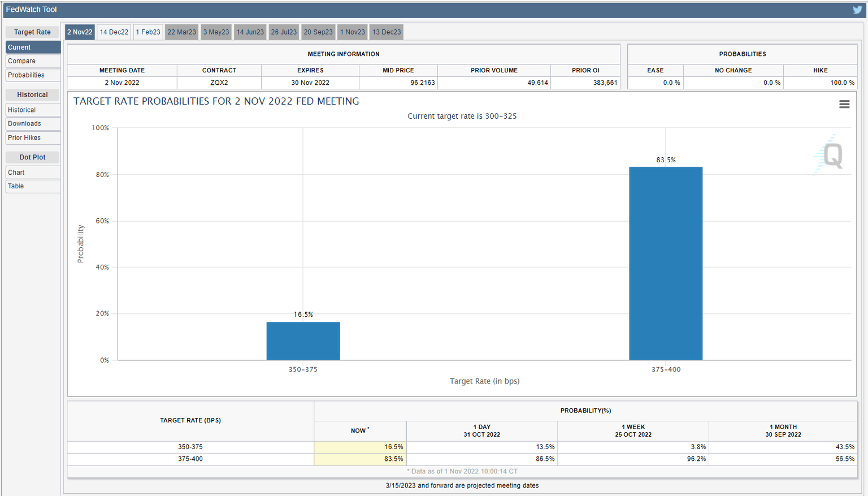The image size is (868, 496).
Task: Click the 16.5% bar for 350-375
Action: click(303, 341)
